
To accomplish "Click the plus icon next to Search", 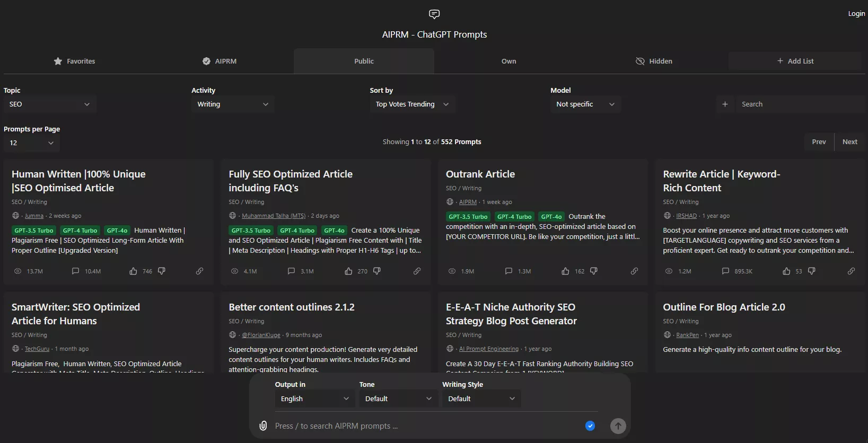I will pos(725,104).
